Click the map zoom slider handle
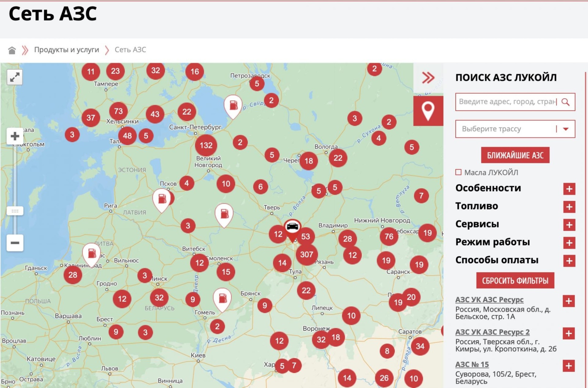This screenshot has width=588, height=388. pos(15,211)
